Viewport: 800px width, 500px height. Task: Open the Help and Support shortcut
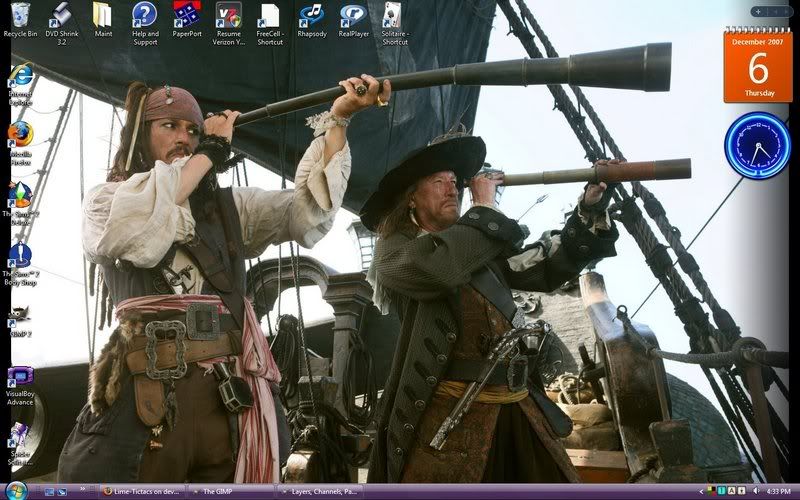tap(145, 23)
